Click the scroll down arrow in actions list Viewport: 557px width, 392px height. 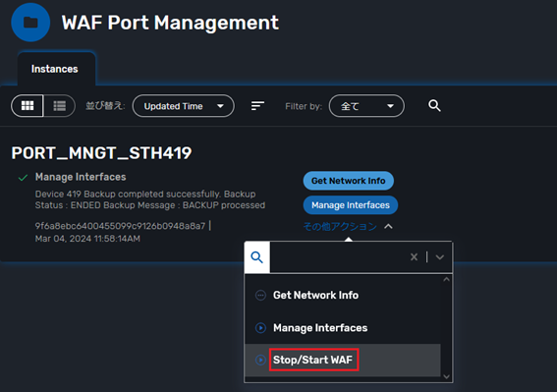[x=447, y=376]
